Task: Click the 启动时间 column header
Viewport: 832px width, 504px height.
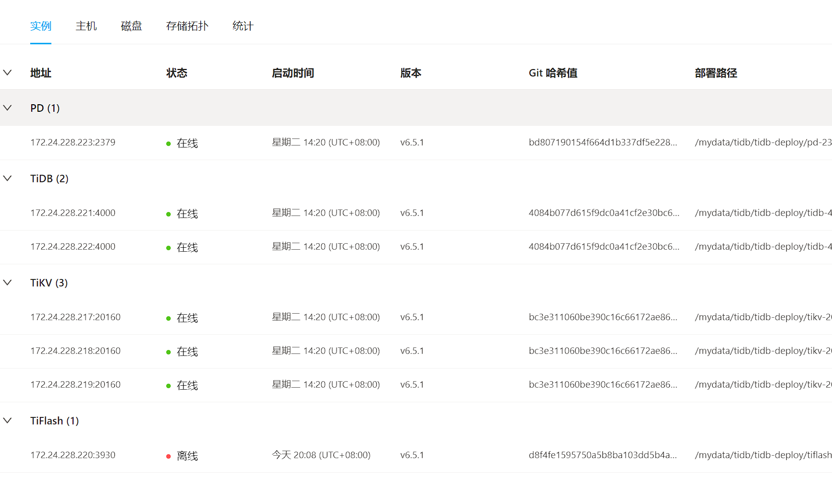Action: pos(293,73)
